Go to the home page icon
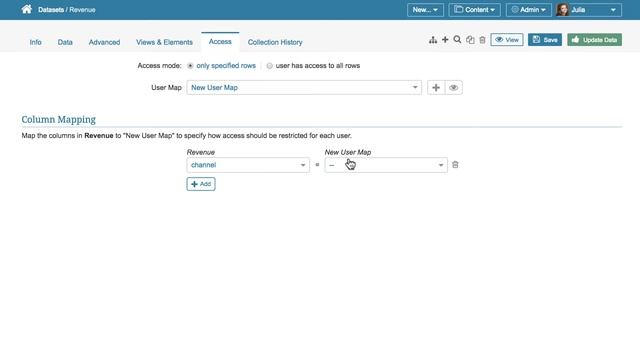 pyautogui.click(x=27, y=9)
